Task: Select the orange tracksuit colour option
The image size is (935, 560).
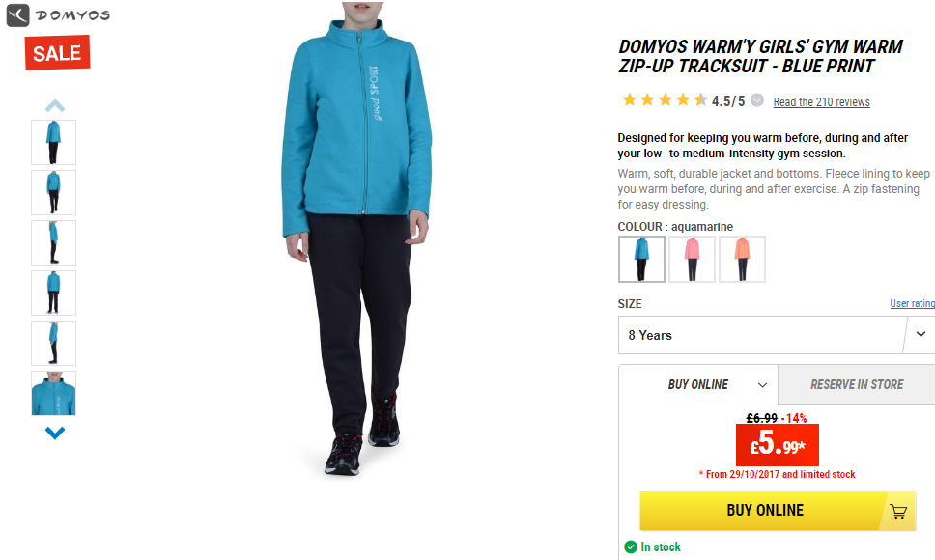Action: tap(742, 259)
